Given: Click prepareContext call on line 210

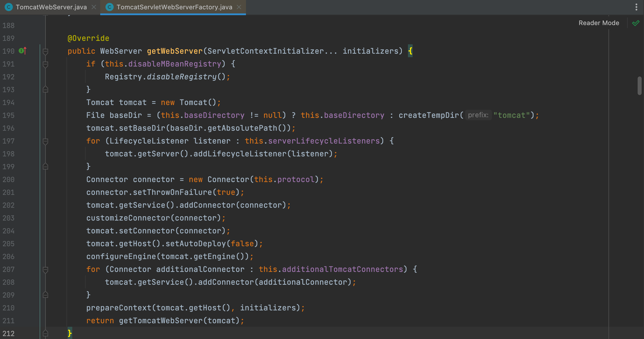Looking at the screenshot, I should (119, 308).
